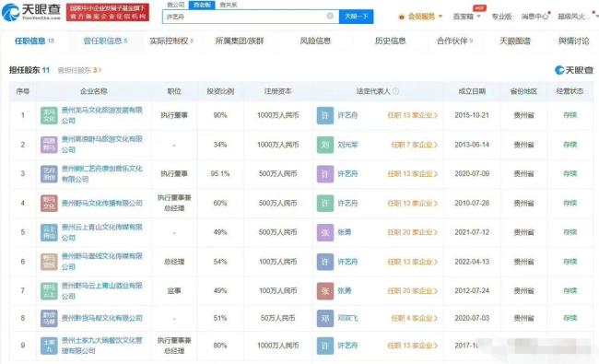Open the 历史信息 tab

pyautogui.click(x=390, y=41)
